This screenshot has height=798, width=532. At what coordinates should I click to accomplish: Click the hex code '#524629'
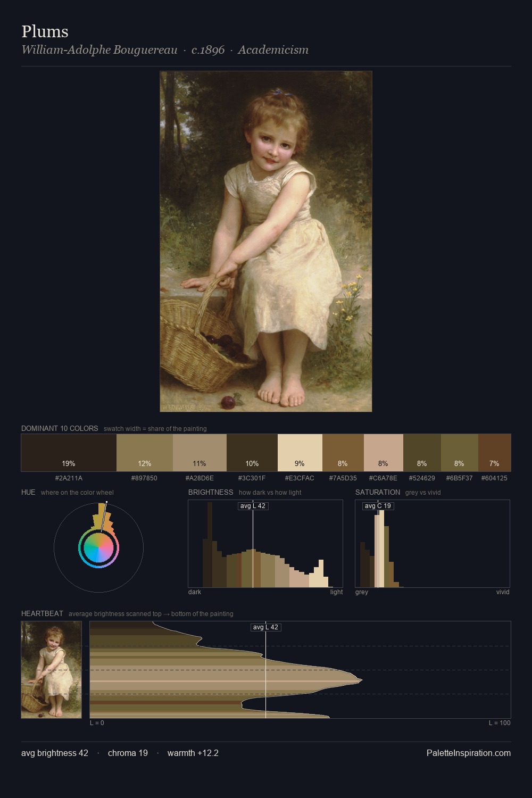(x=422, y=478)
